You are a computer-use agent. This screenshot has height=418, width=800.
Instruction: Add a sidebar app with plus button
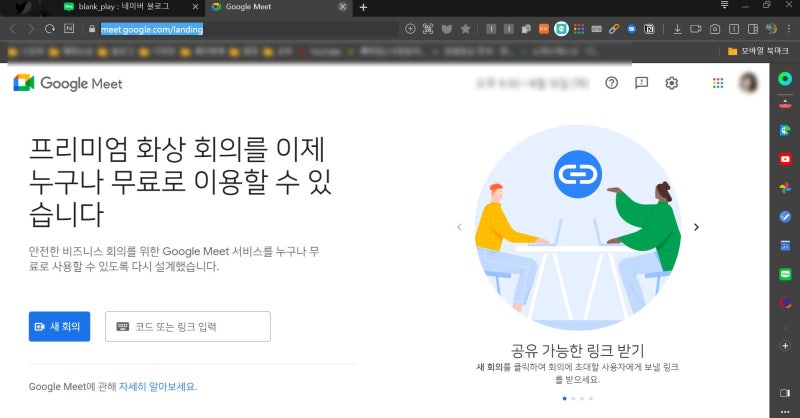pos(785,346)
